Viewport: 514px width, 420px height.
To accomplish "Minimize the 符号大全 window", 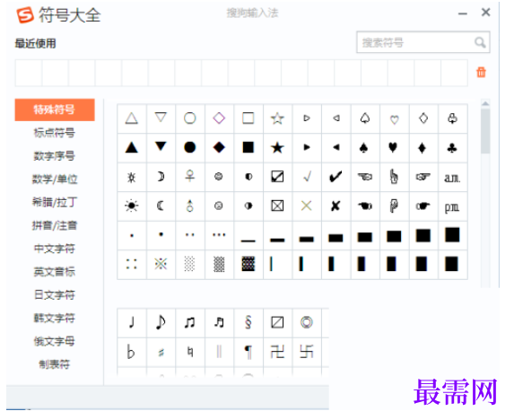I will pyautogui.click(x=463, y=13).
